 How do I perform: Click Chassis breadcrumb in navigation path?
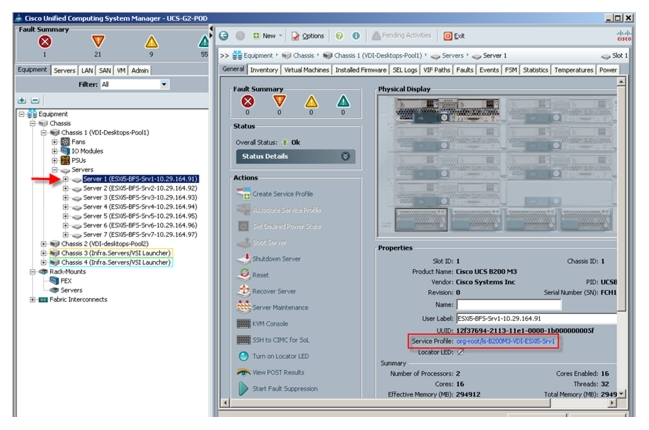pyautogui.click(x=303, y=55)
